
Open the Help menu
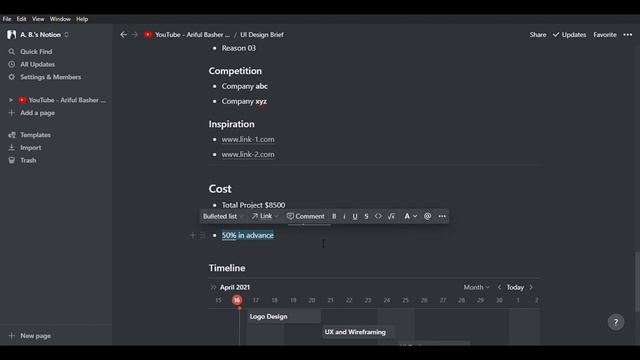[x=82, y=19]
